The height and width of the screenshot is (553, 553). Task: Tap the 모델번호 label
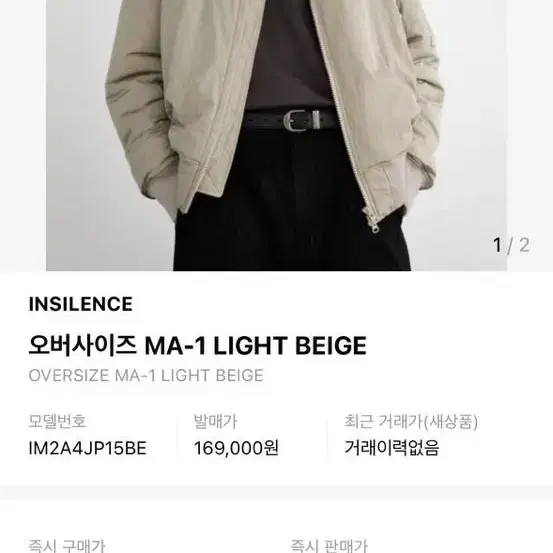click(x=57, y=421)
